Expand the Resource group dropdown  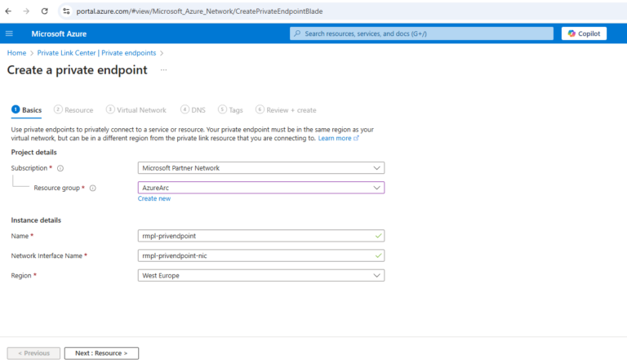(261, 188)
